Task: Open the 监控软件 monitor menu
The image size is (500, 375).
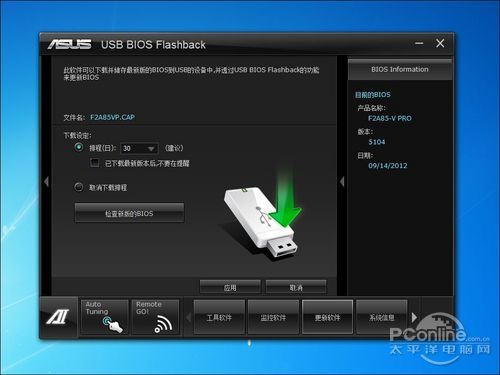Action: click(273, 317)
